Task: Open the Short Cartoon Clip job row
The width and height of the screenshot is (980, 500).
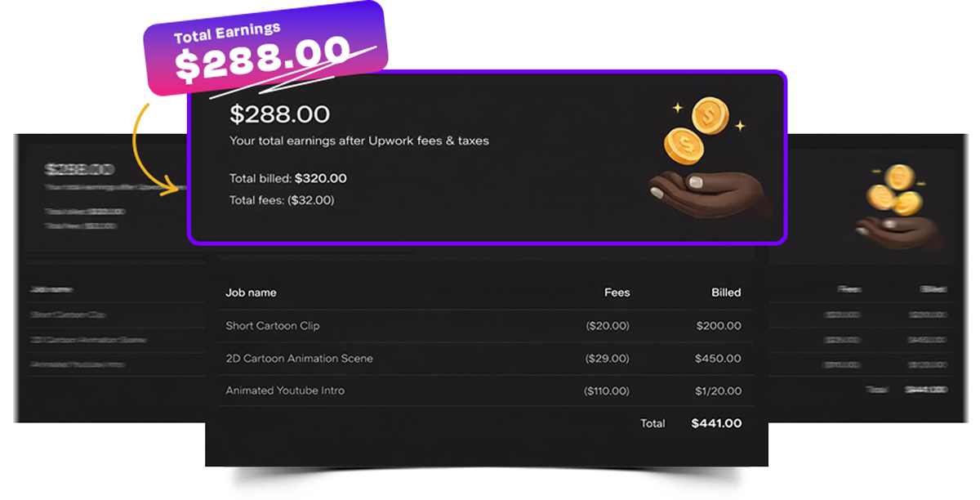Action: click(x=273, y=326)
